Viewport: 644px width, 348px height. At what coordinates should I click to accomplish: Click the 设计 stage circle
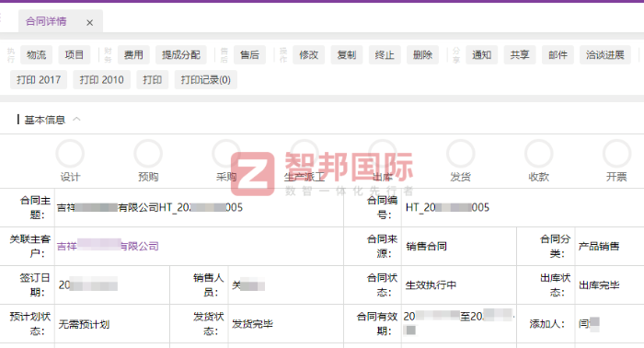pyautogui.click(x=70, y=154)
